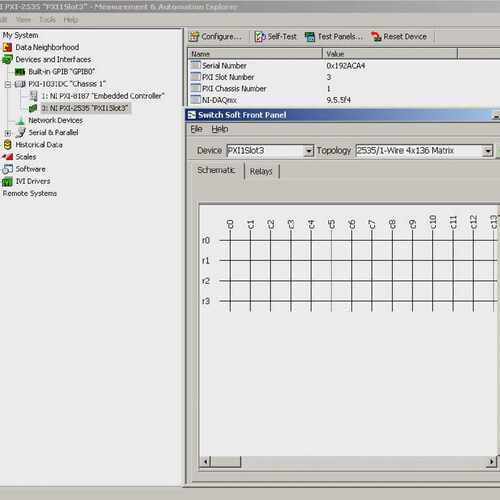Expand the Serial & Parallel node
Screen dimensions: 500x500
click(8, 133)
